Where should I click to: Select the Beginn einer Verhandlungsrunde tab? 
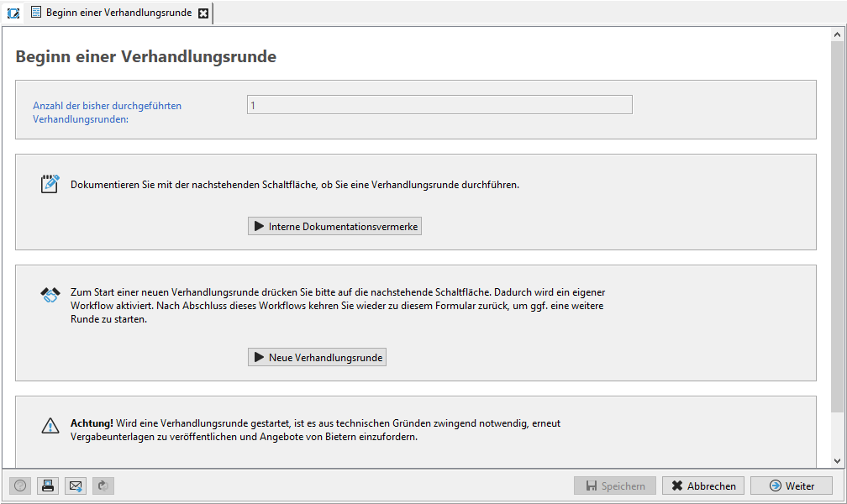[118, 13]
